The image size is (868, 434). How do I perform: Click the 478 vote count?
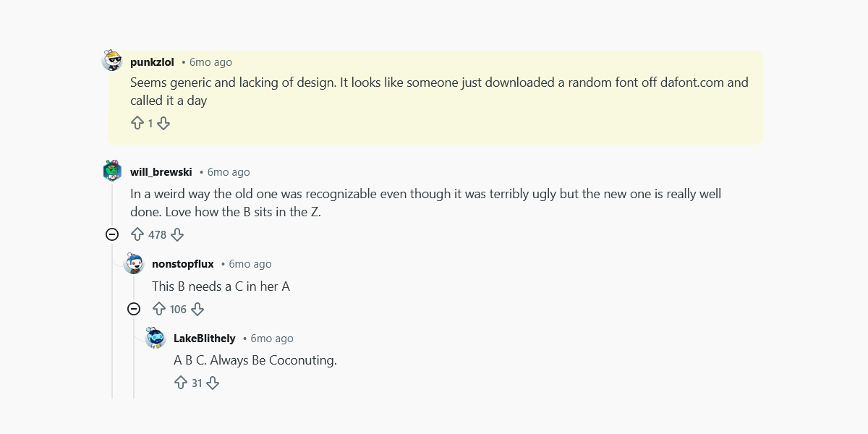(158, 234)
